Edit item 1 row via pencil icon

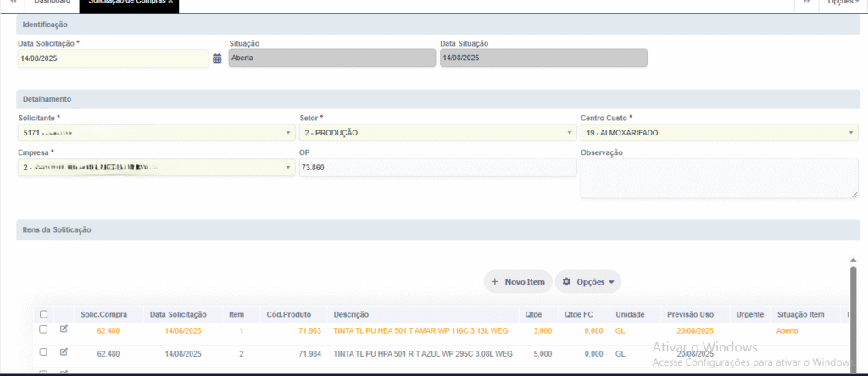[x=64, y=329]
